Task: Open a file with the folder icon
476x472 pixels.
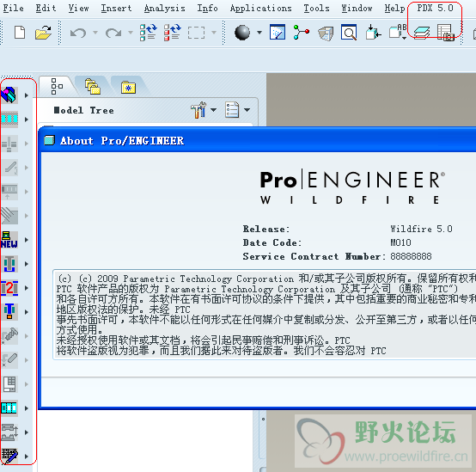Action: point(43,33)
